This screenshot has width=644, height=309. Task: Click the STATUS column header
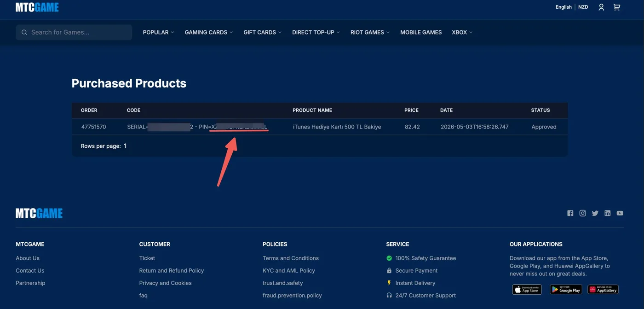pos(540,111)
